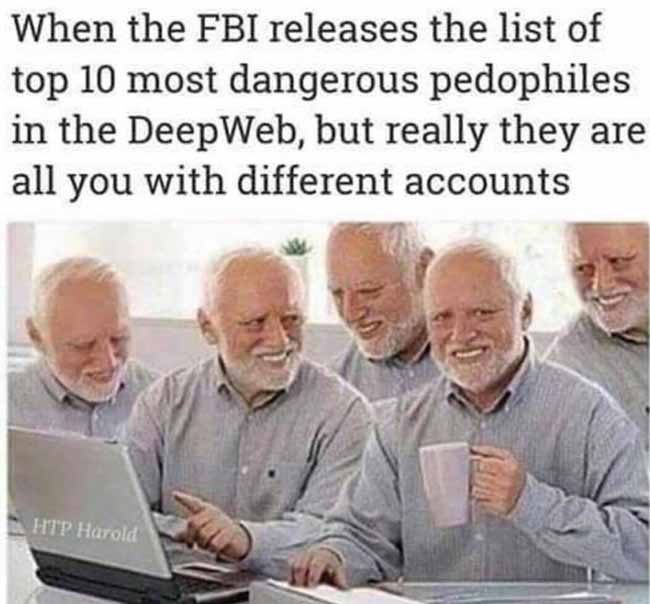
Task: Click the face of the man holding the mug
Action: 471,321
